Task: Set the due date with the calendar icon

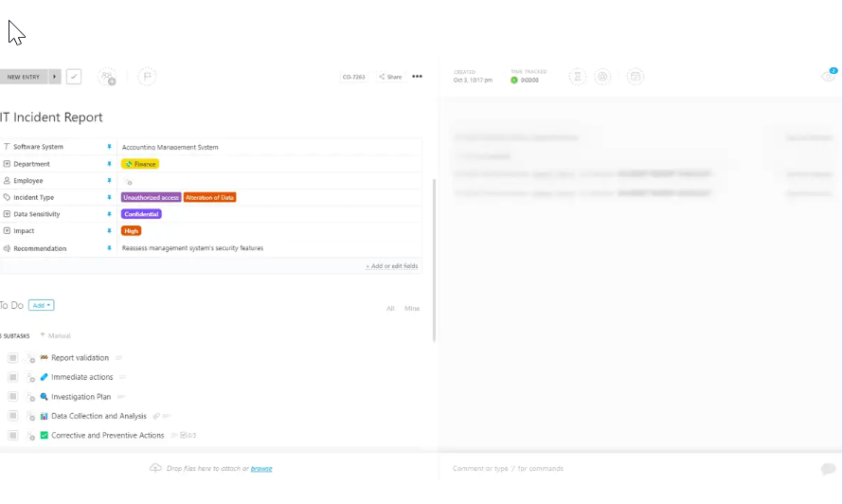Action: tap(636, 77)
